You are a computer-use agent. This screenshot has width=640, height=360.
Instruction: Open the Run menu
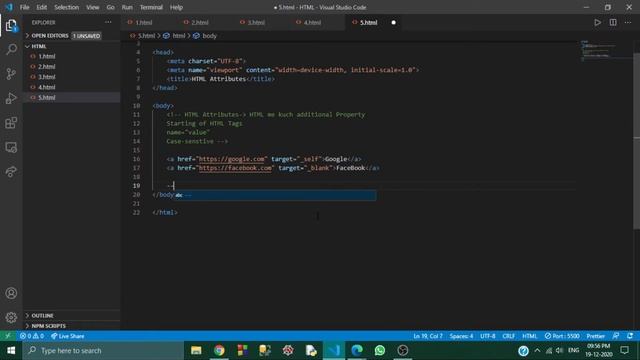127,7
